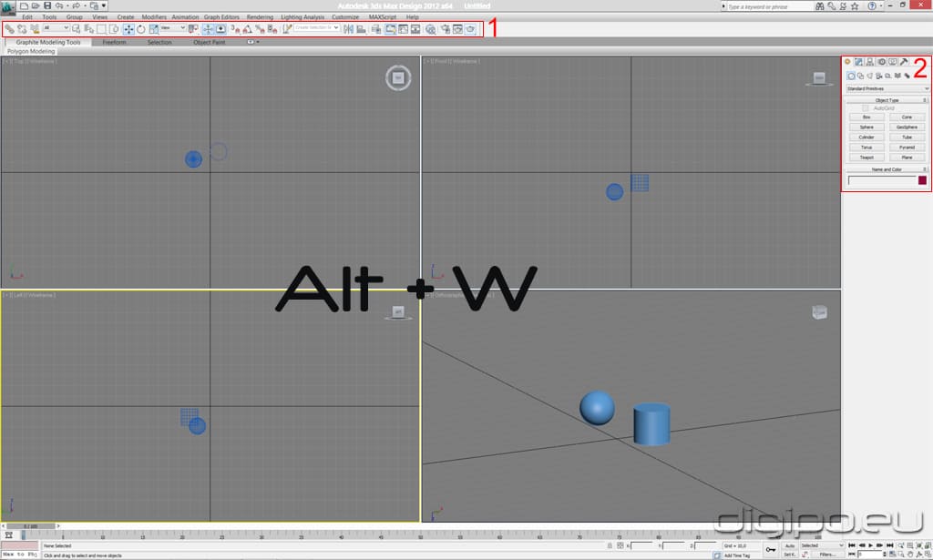Enable the AutoGrid checkbox
Screen dimensions: 933x560
[x=865, y=107]
